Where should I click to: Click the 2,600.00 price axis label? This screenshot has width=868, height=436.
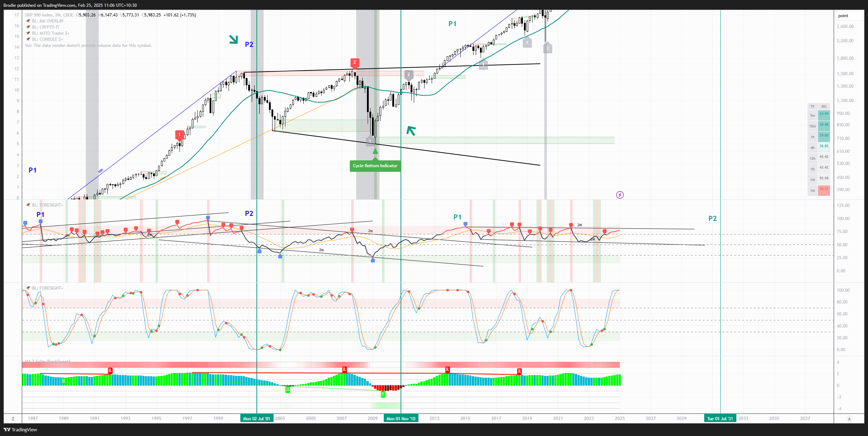pos(844,26)
